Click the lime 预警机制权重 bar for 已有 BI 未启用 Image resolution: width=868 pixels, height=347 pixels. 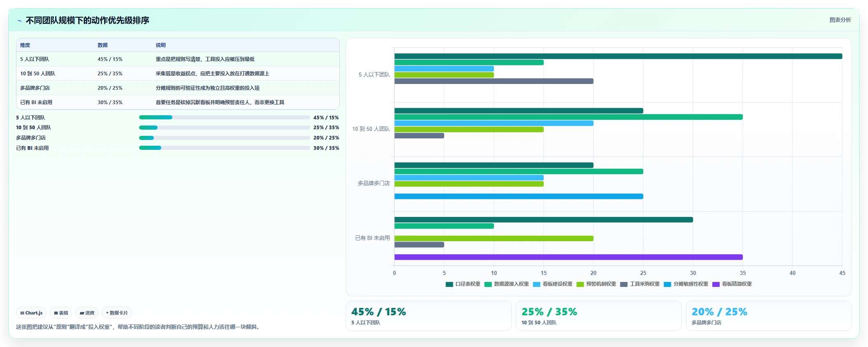click(494, 238)
